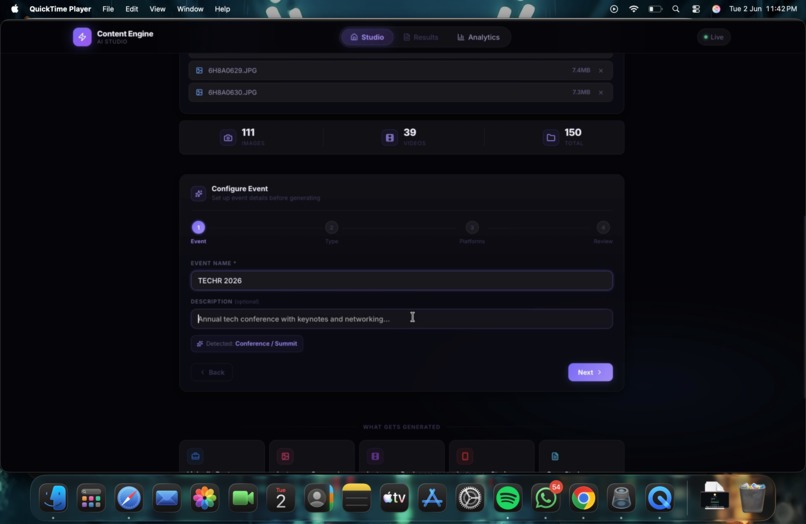806x524 pixels.
Task: Click the Next button
Action: 590,372
